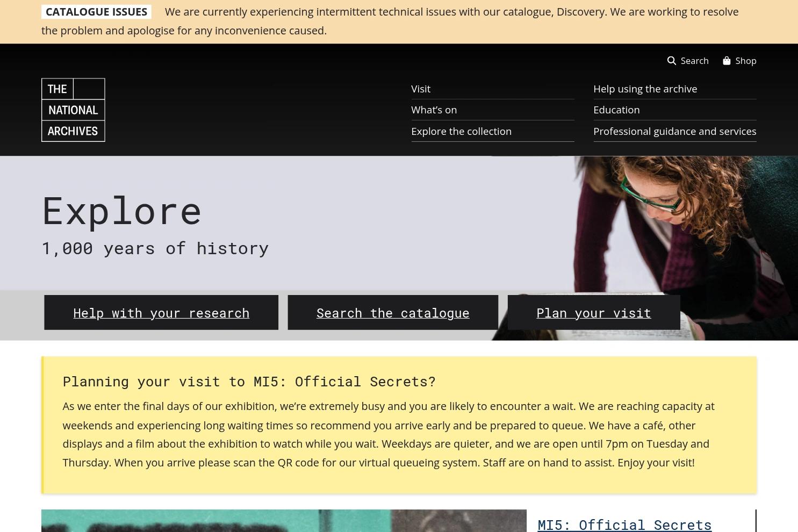Click Plan your visit button
Image resolution: width=798 pixels, height=532 pixels.
(594, 313)
